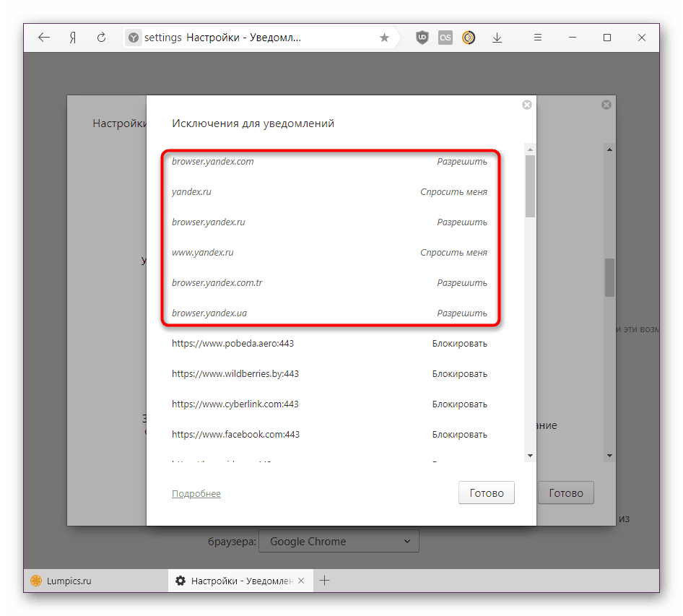Click Готово in exceptions dialog
This screenshot has width=683, height=616.
487,493
